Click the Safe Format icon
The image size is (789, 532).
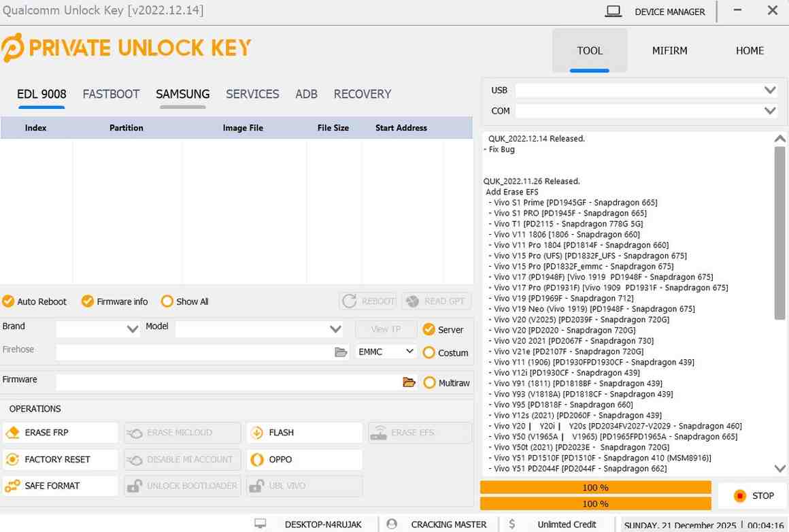tap(12, 486)
